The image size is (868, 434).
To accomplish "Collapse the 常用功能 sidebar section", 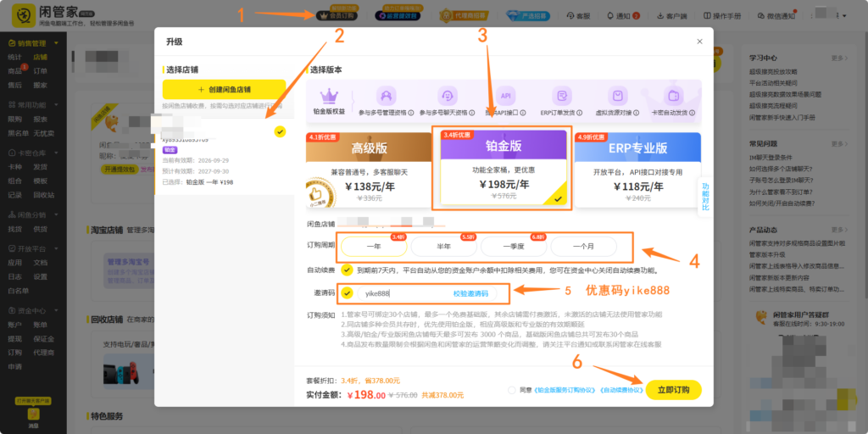I will [56, 104].
